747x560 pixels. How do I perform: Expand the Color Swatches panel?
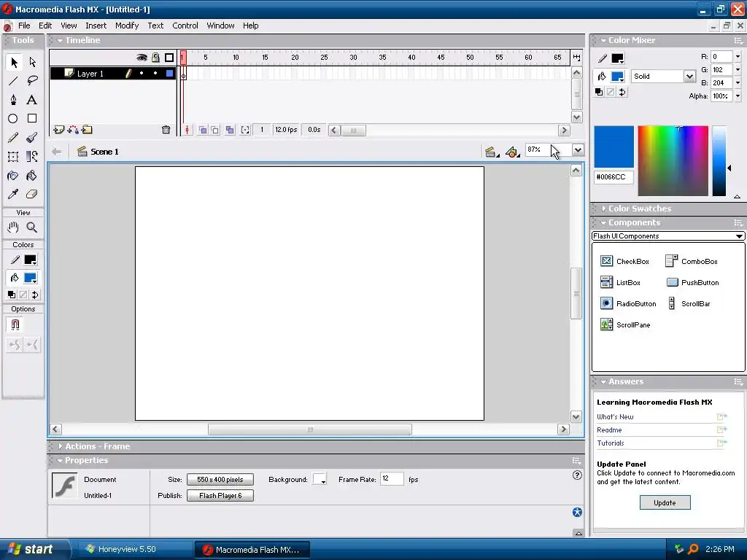tap(603, 209)
